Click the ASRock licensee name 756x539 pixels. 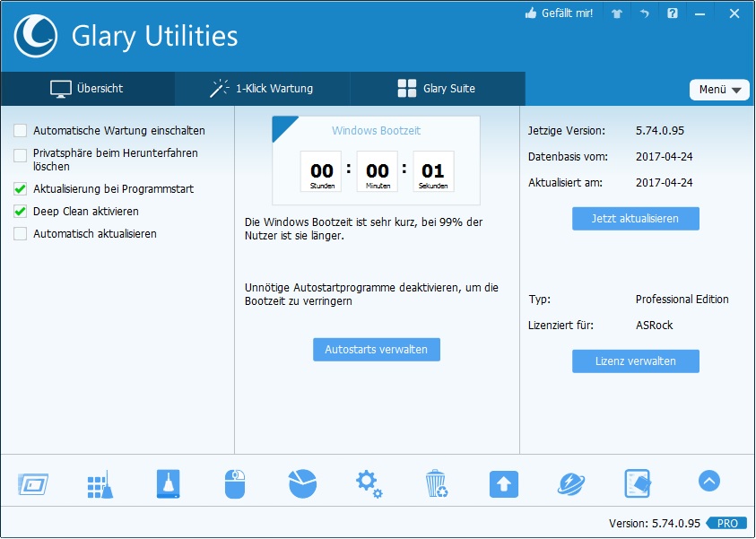[x=654, y=326]
